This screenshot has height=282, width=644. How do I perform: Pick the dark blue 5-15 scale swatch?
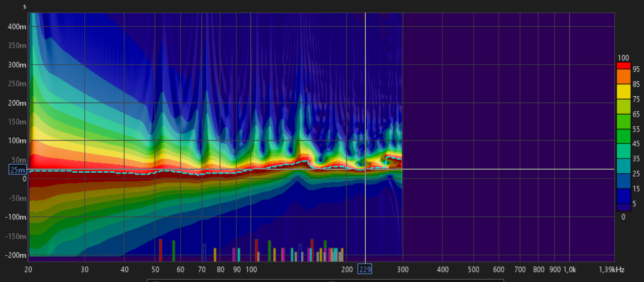(624, 196)
